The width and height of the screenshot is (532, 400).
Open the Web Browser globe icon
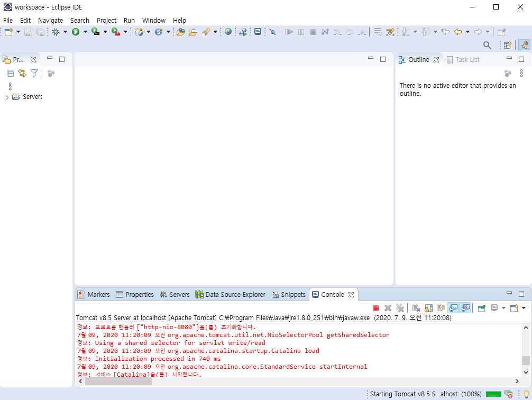[x=228, y=32]
